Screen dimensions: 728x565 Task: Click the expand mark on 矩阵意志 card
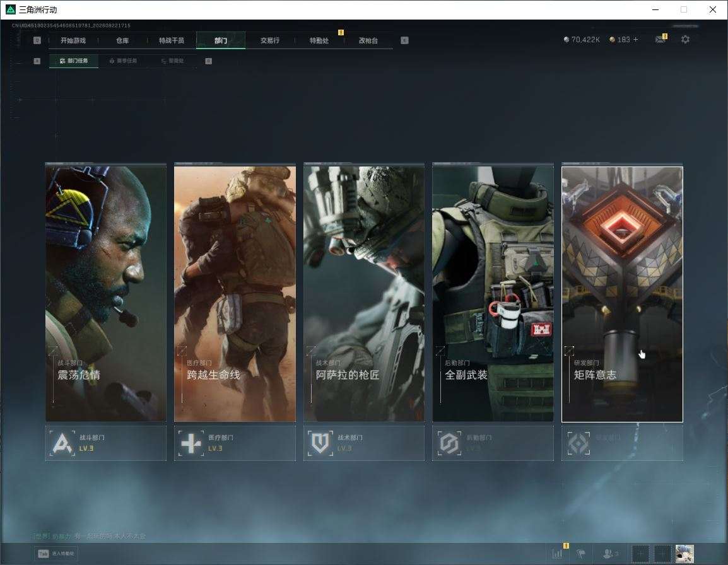click(569, 350)
